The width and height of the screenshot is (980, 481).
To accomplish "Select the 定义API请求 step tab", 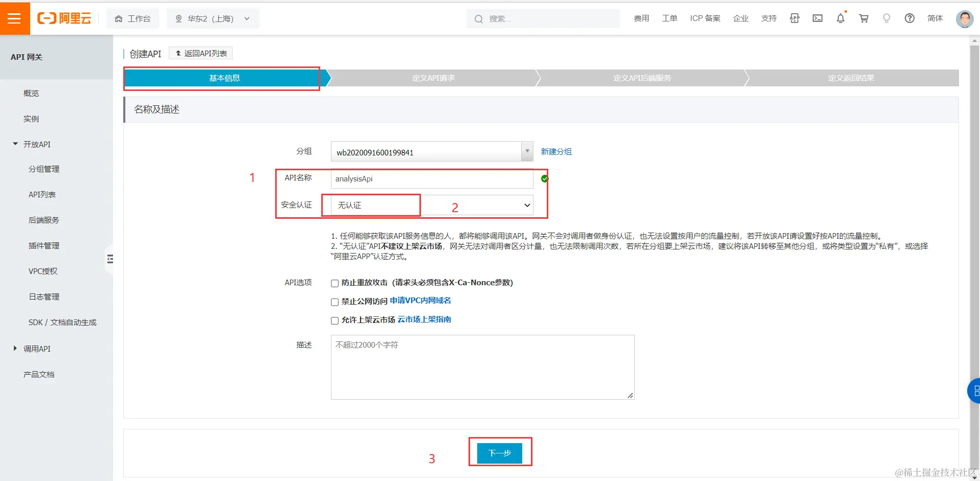I will [433, 78].
